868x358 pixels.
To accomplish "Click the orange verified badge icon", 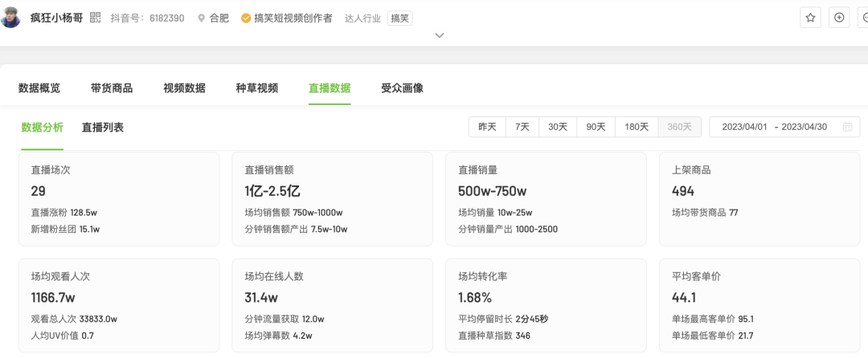I will (246, 18).
